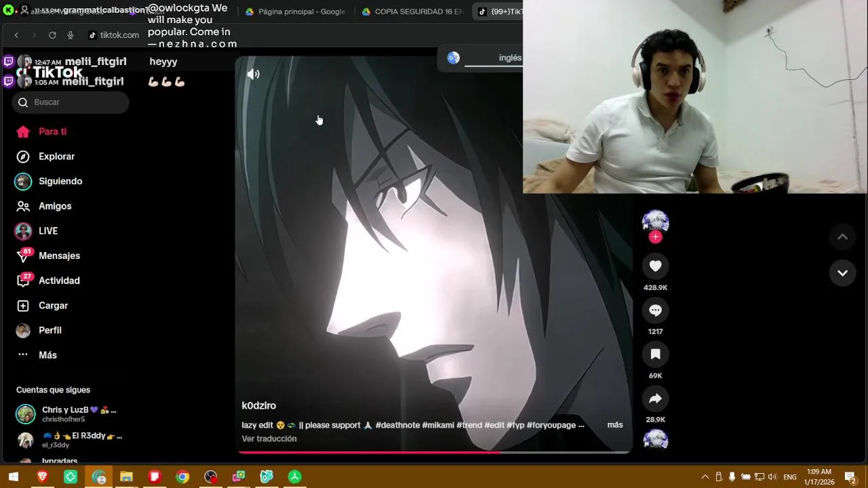Open the creator avatar above like button
The width and height of the screenshot is (868, 488).
pyautogui.click(x=655, y=222)
